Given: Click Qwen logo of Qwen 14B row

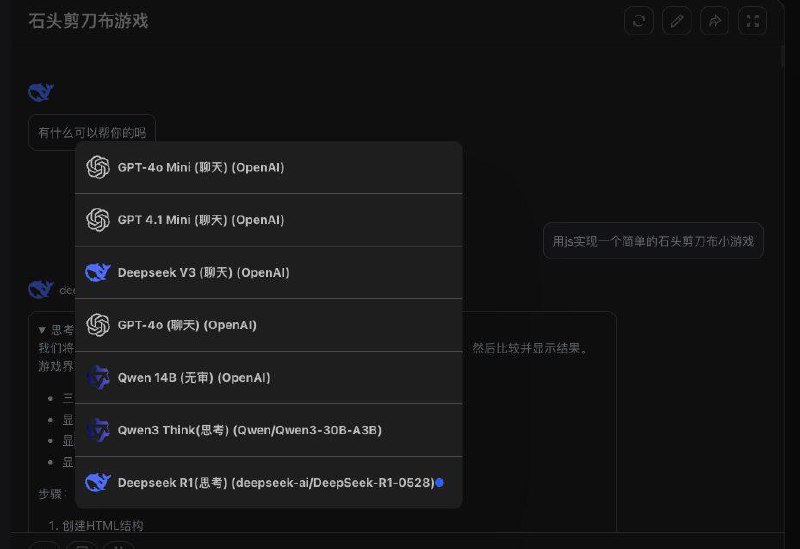Looking at the screenshot, I should click(x=98, y=378).
